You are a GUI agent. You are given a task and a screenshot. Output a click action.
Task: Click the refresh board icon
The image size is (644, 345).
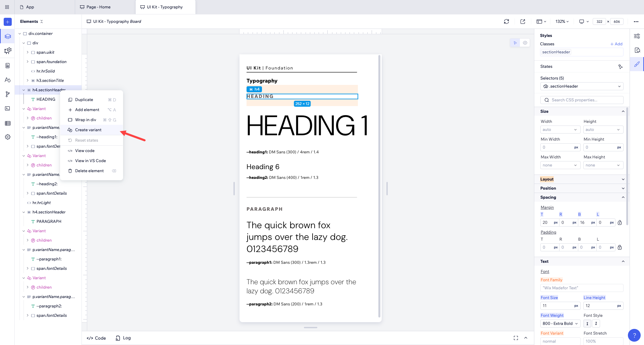[x=506, y=21]
